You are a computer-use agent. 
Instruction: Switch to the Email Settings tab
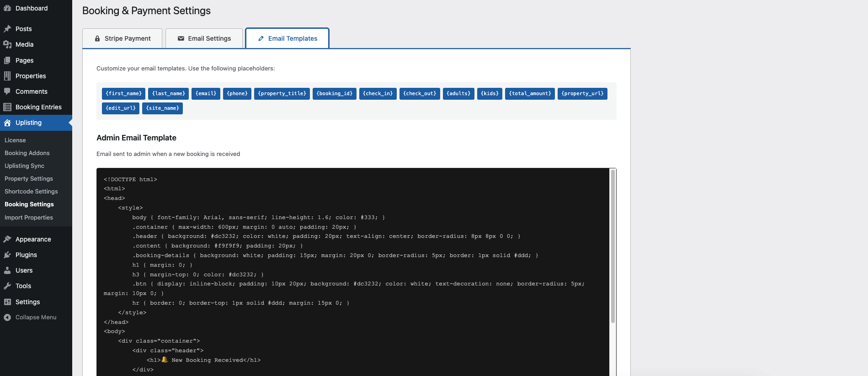click(x=204, y=38)
